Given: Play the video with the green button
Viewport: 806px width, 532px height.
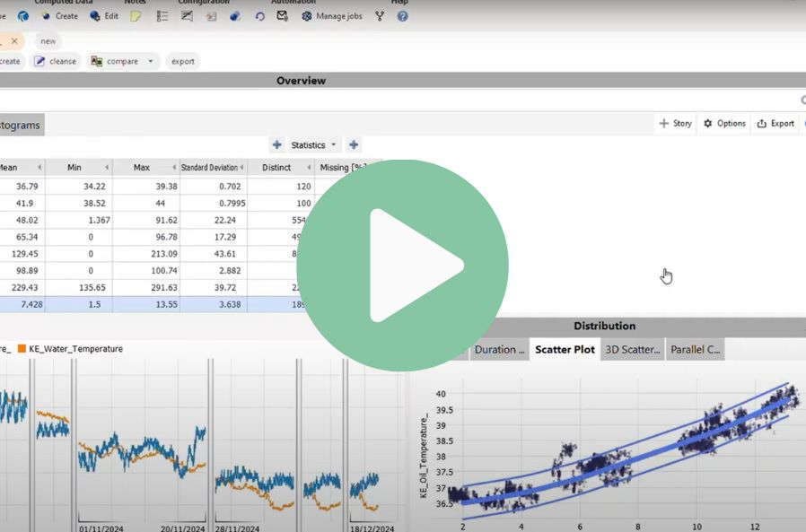Looking at the screenshot, I should (x=402, y=266).
